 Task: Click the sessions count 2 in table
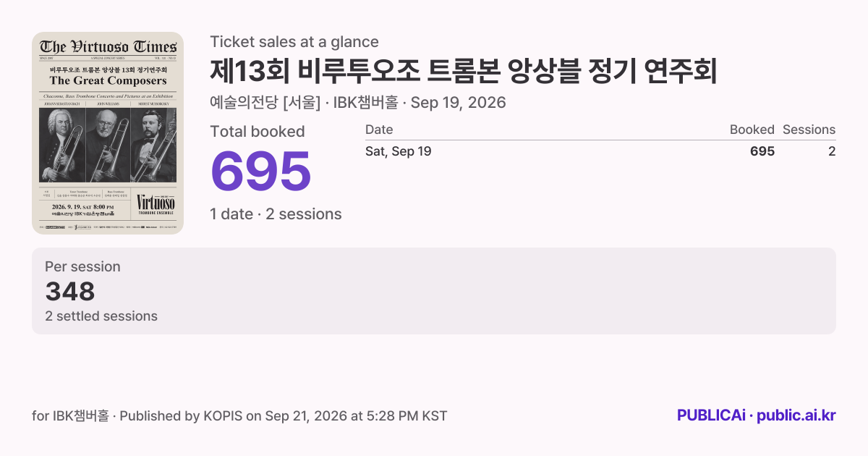832,151
